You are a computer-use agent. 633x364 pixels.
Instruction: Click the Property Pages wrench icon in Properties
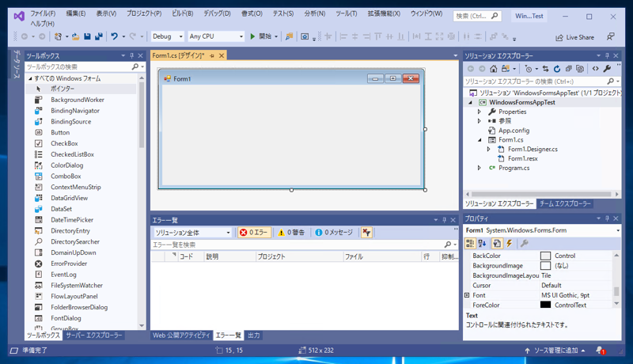point(524,244)
